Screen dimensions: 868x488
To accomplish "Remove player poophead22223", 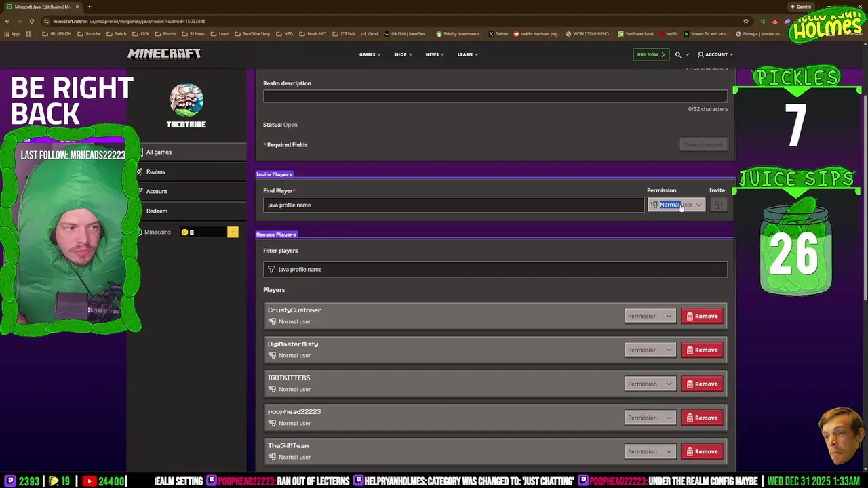I will (702, 418).
